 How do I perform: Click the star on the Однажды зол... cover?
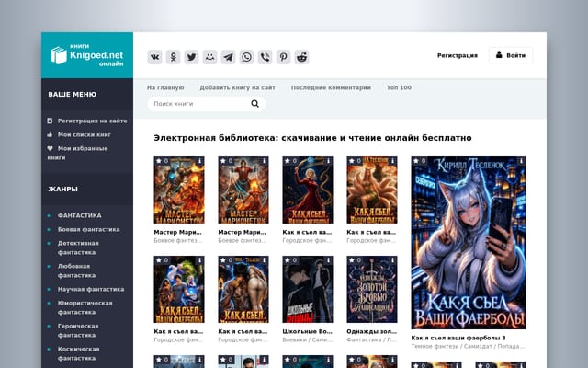pyautogui.click(x=352, y=259)
